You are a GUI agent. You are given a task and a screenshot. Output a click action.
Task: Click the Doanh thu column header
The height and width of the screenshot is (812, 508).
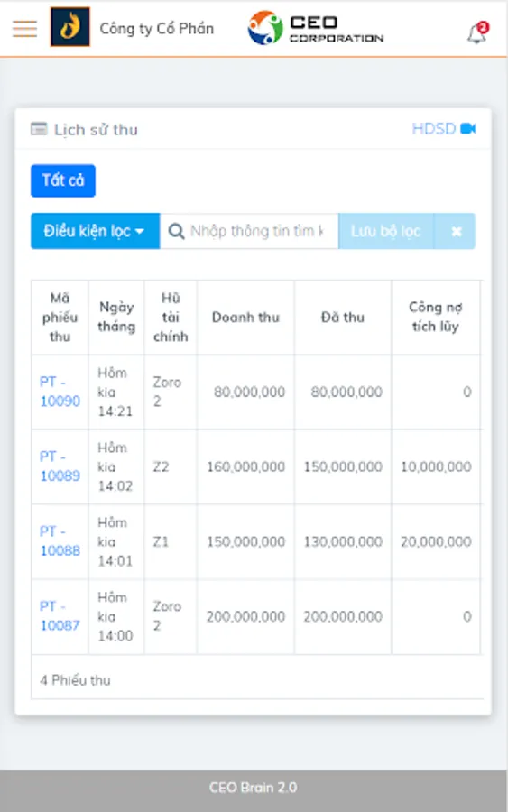(245, 317)
